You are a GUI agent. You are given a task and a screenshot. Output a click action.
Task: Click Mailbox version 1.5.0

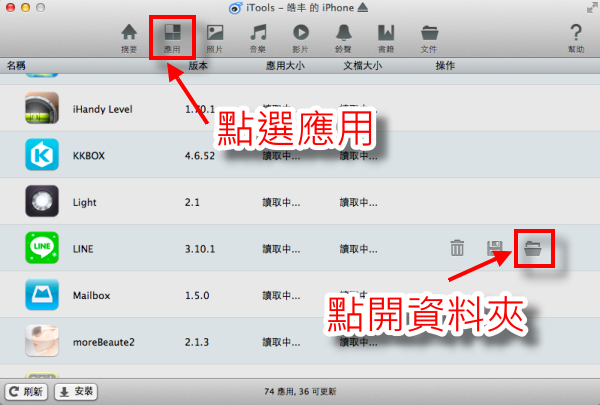[197, 296]
